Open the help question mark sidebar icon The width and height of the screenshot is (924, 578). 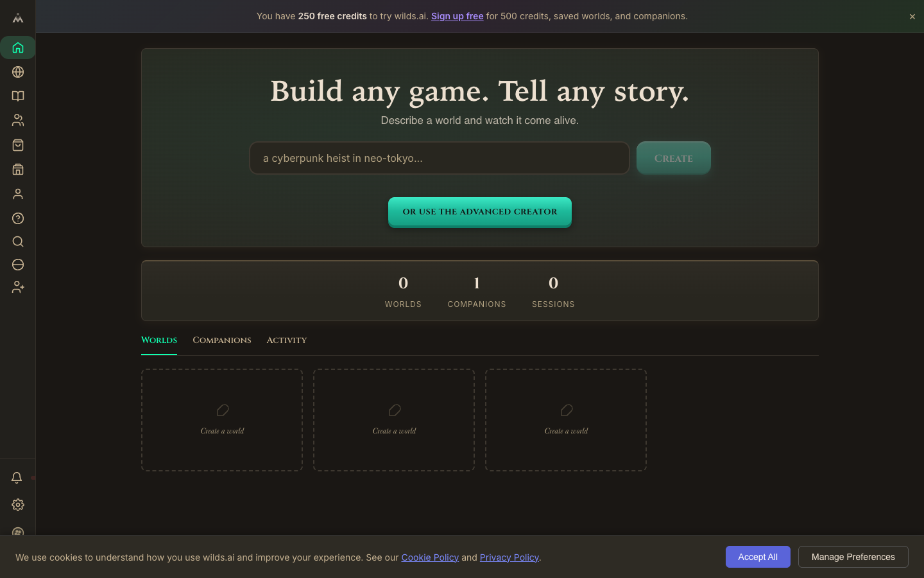18,218
